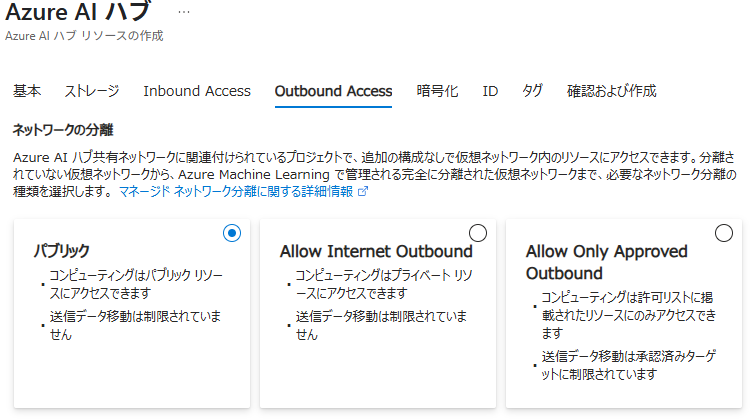The width and height of the screenshot is (754, 420).
Task: Open the 確認および作成 tab
Action: tap(611, 91)
